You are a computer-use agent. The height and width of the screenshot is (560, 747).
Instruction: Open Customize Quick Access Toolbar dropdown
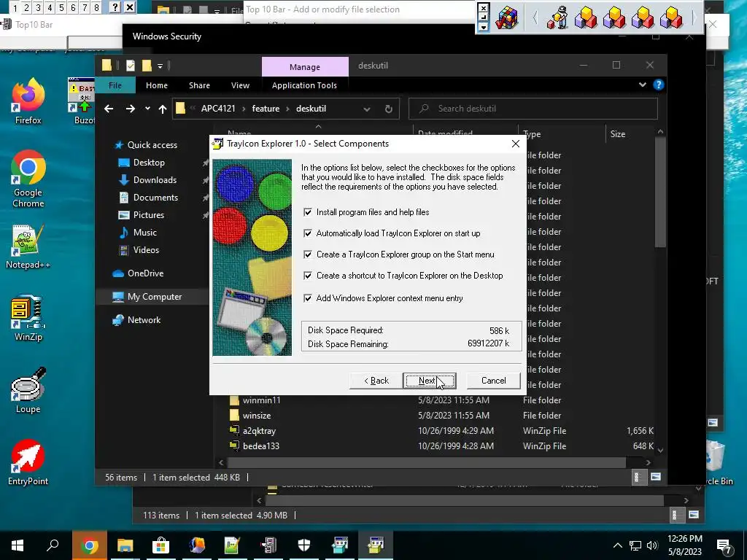(160, 66)
